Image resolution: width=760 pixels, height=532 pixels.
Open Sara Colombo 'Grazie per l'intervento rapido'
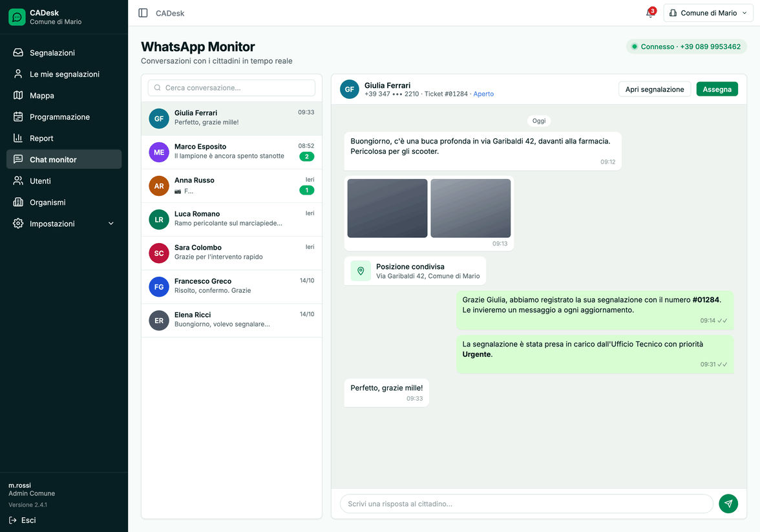point(231,253)
